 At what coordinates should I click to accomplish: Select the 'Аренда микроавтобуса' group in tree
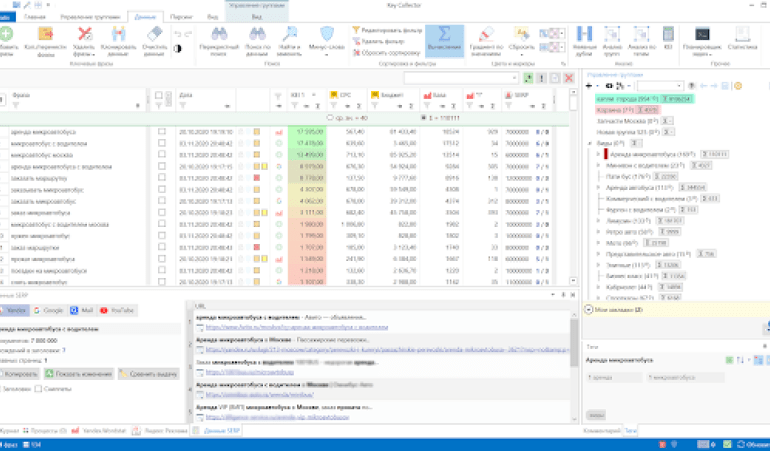tap(650, 154)
